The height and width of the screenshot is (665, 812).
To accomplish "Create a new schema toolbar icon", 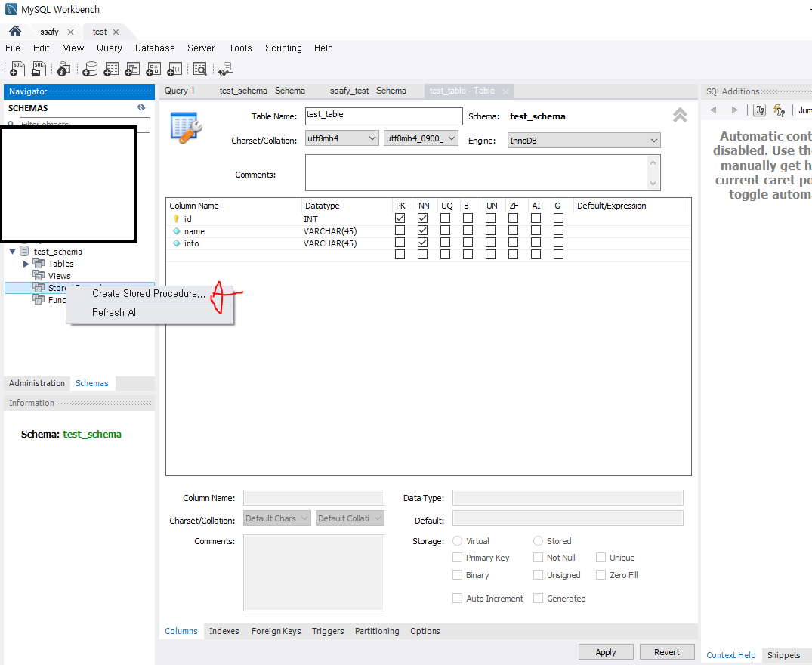I will tap(90, 68).
